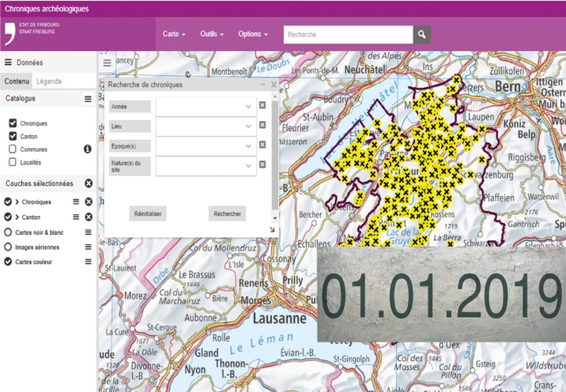Viewport: 566px width, 392px height.
Task: Open the Epoque(s) dropdown
Action: click(x=248, y=146)
